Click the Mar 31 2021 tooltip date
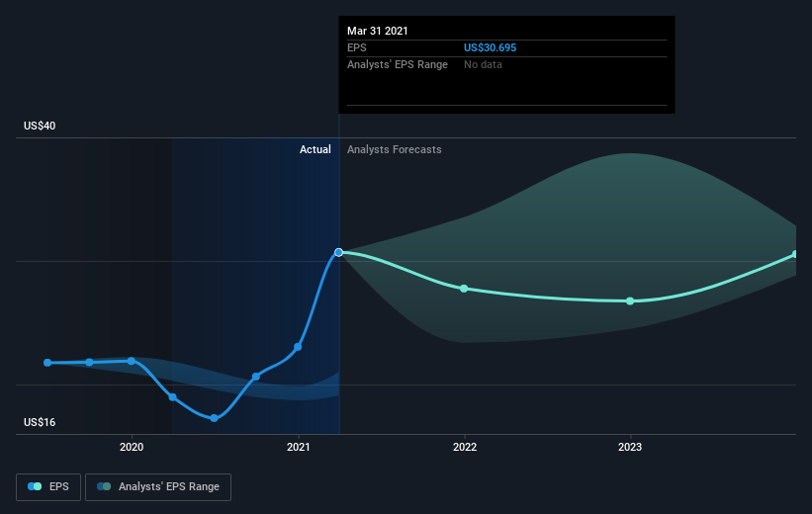The height and width of the screenshot is (514, 812). [x=378, y=31]
